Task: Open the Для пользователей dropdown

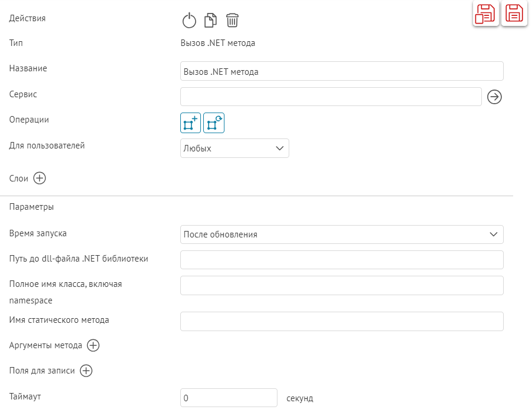Action: [x=234, y=148]
